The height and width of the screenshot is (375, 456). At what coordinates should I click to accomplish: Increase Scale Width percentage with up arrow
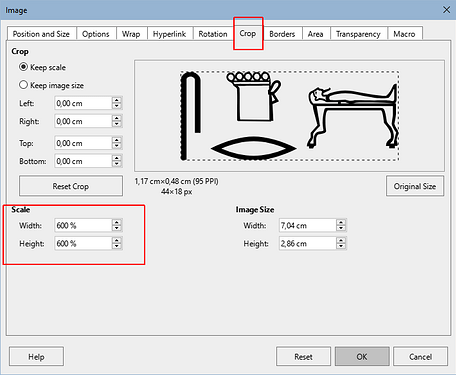pyautogui.click(x=117, y=222)
